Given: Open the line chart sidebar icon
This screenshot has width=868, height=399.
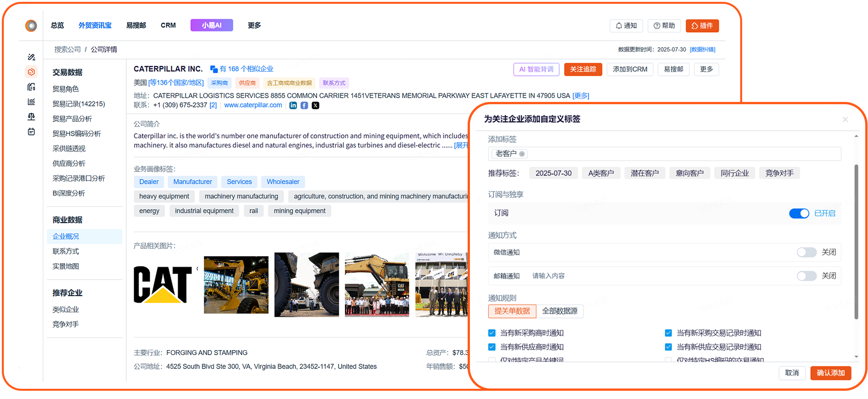Looking at the screenshot, I should pyautogui.click(x=31, y=101).
